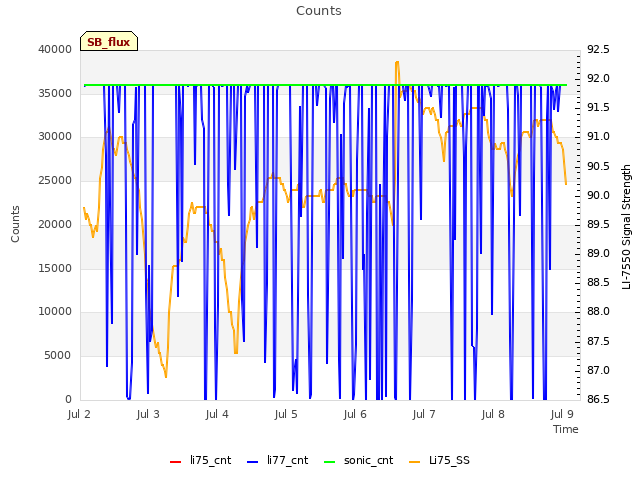Click the '90.0' right axis tick value
640x480 pixels.
(x=598, y=195)
